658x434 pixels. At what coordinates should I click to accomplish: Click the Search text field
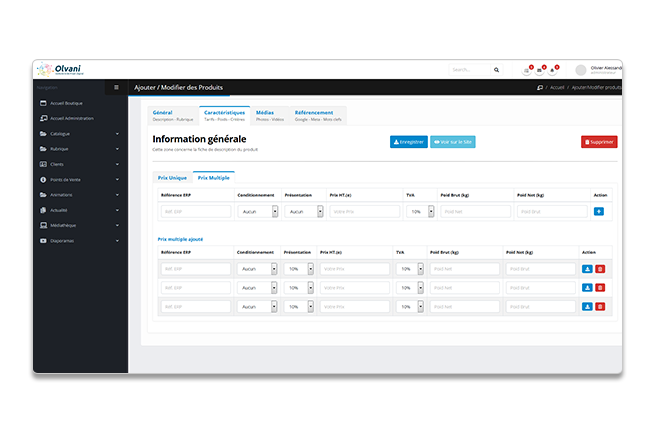(x=470, y=70)
